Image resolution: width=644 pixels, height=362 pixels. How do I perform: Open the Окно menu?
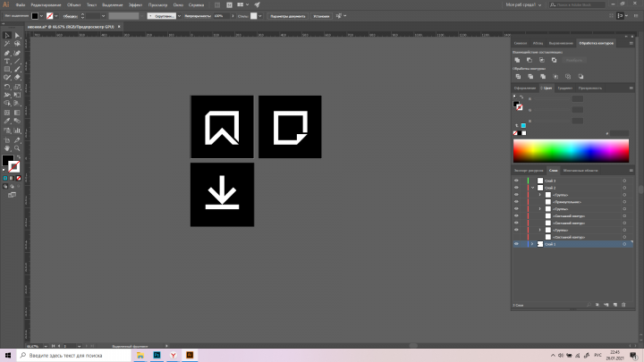coord(178,5)
